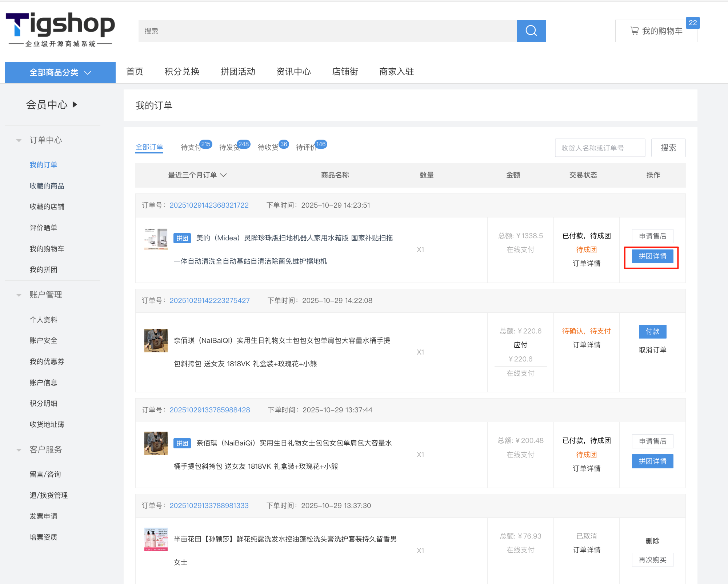Click the 拼团 tag on Midea order
Image resolution: width=728 pixels, height=584 pixels.
point(182,238)
